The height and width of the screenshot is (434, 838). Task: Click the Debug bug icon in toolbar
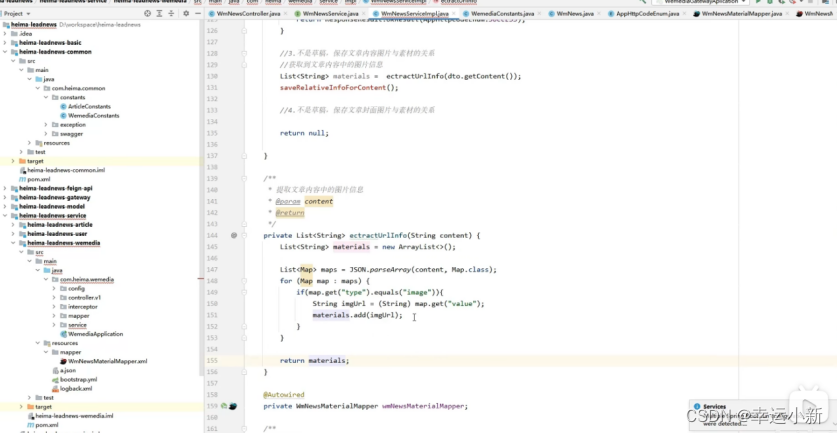click(770, 2)
